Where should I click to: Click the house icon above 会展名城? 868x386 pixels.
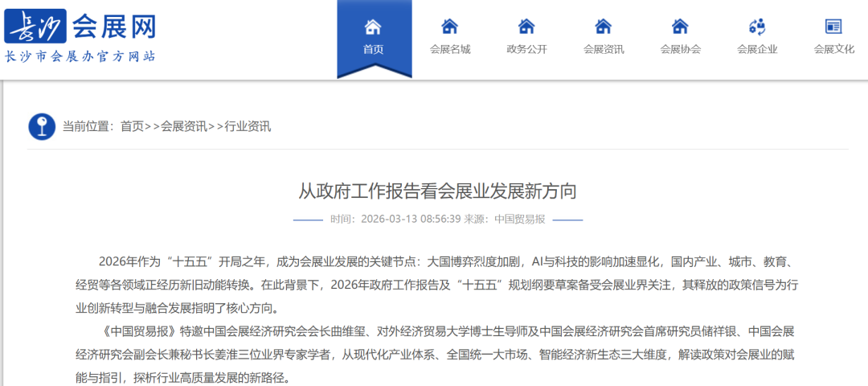[x=449, y=26]
